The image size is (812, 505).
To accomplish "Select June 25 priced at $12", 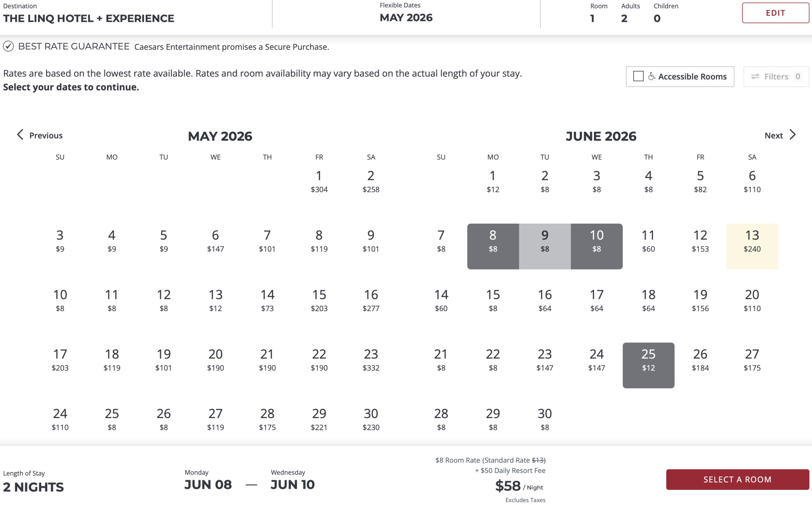I will (x=648, y=365).
